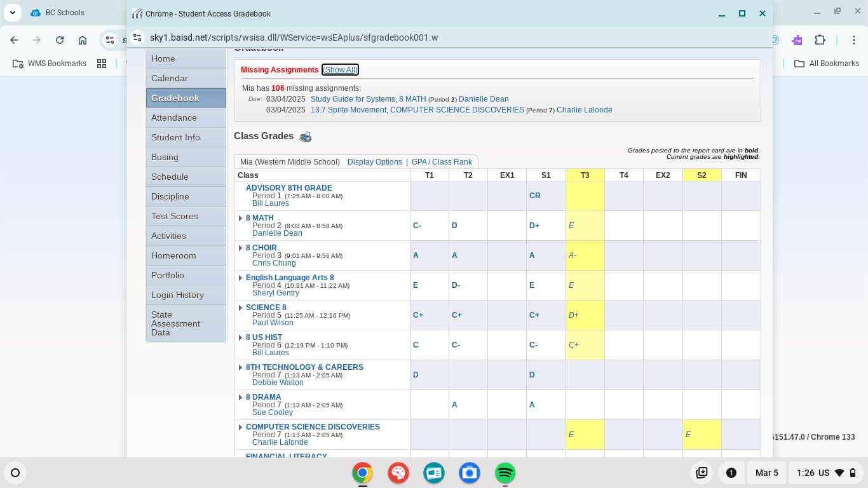
Task: Select Test Scores in sidebar
Action: [x=174, y=216]
